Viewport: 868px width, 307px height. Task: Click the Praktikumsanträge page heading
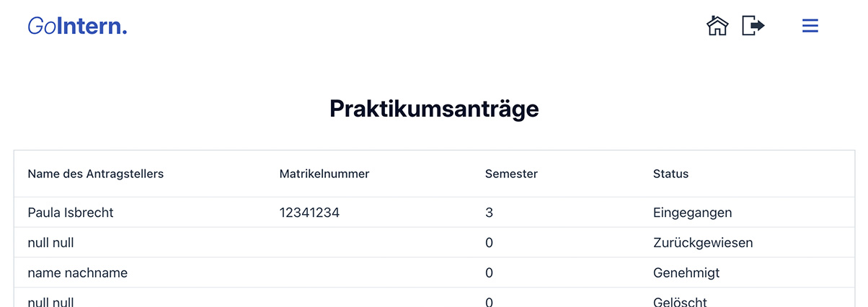[x=434, y=109]
